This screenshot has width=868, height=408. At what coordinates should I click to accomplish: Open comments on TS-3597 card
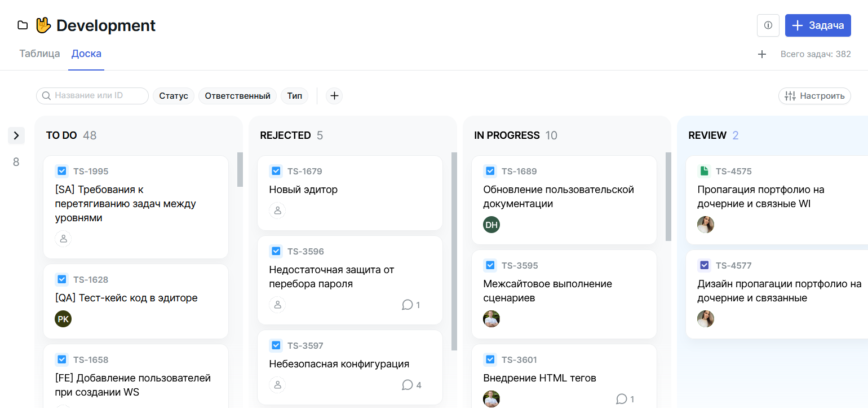(x=411, y=385)
